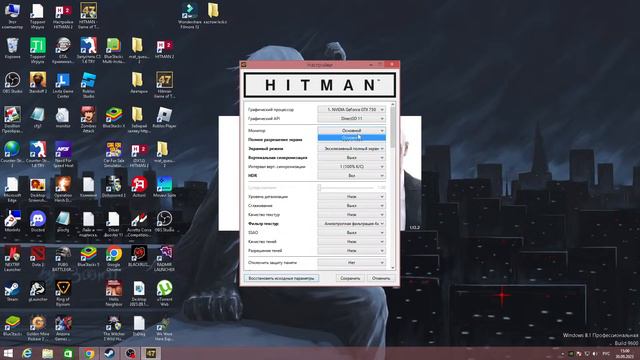This screenshot has width=640, height=360.
Task: Open the SSAO dropdown
Action: pyautogui.click(x=351, y=233)
